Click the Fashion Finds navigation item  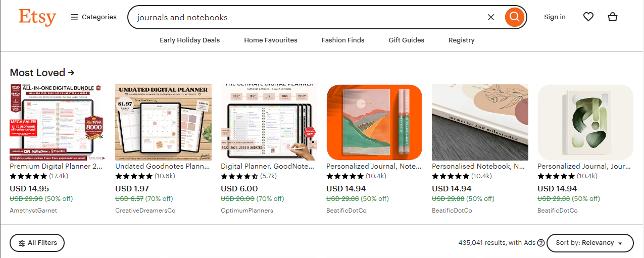(x=343, y=40)
